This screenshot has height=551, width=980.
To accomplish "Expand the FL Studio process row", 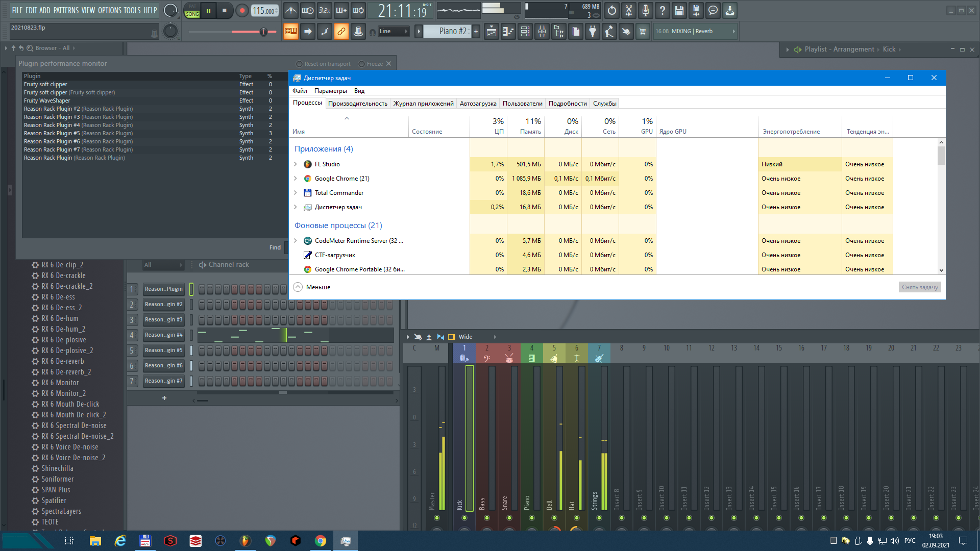I will 296,164.
